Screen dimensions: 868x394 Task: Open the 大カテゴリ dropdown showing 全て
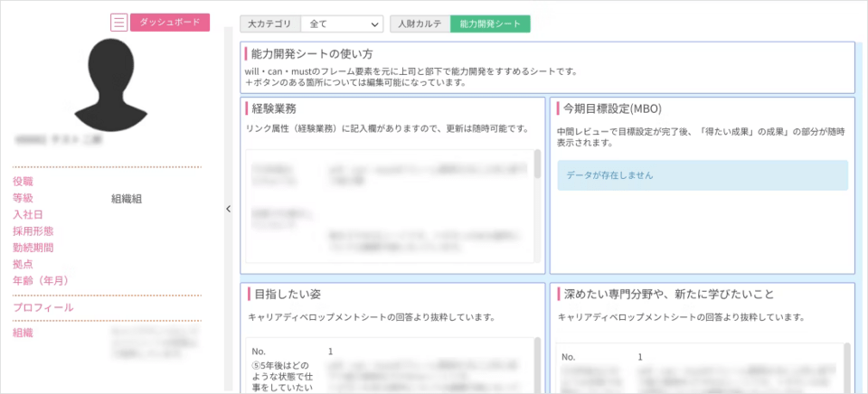(341, 23)
